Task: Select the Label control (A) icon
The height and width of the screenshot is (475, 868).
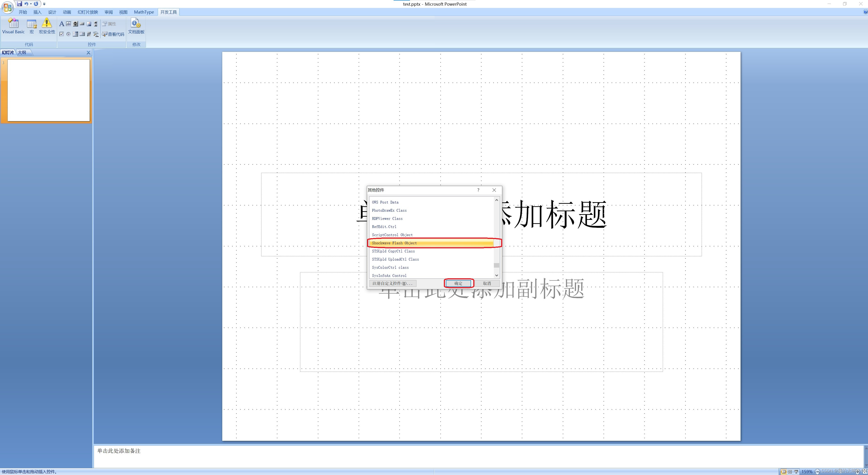Action: click(x=62, y=24)
